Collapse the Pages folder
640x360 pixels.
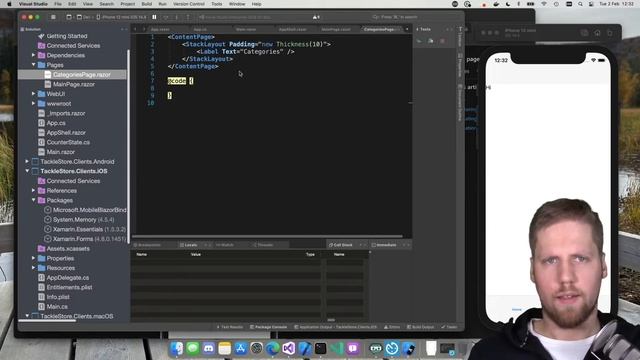(x=33, y=65)
